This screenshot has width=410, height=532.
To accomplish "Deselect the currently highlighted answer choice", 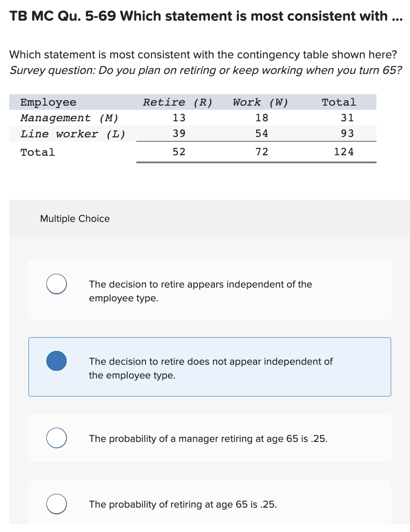I will (x=56, y=361).
